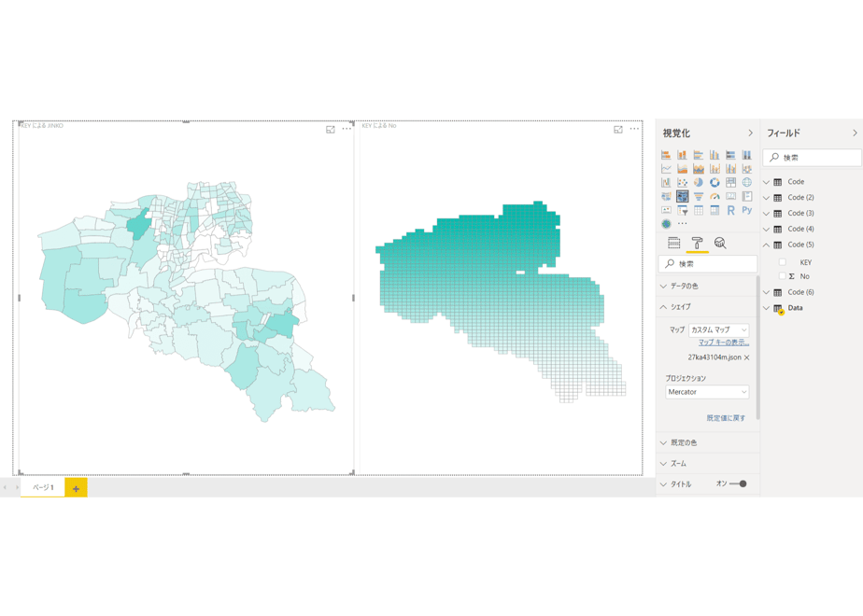Open focus mode on the JINKO map

[x=331, y=129]
